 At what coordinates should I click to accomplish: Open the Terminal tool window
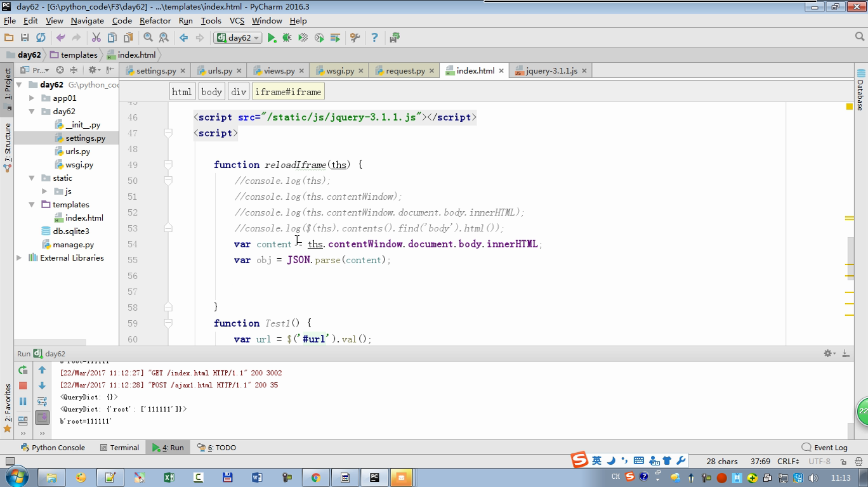point(119,448)
